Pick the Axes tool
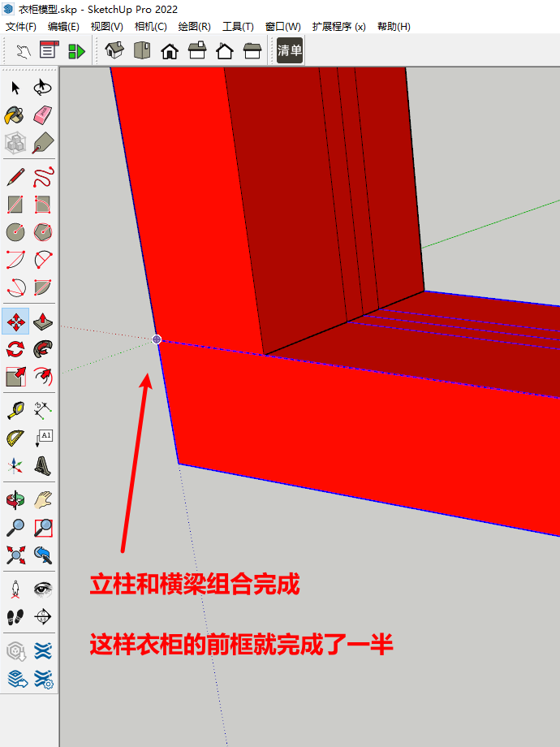The width and height of the screenshot is (560, 747). 15,465
